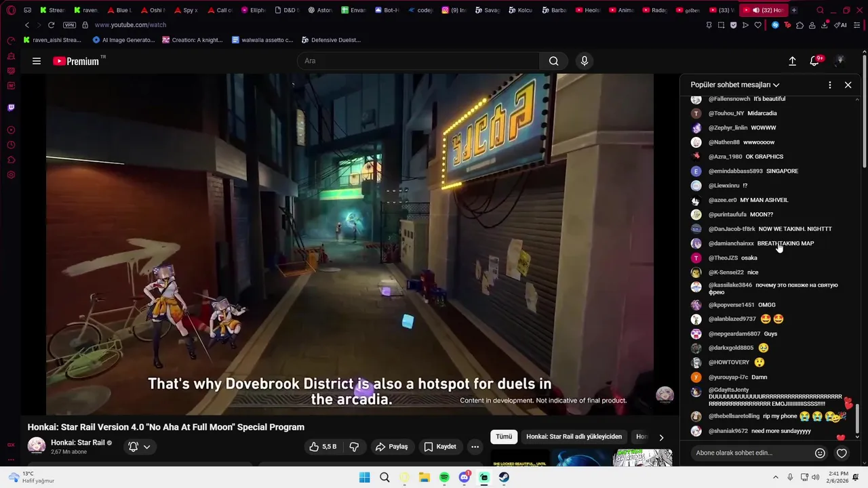Share the video via Paylaş
Viewport: 868px width, 488px height.
tap(391, 447)
